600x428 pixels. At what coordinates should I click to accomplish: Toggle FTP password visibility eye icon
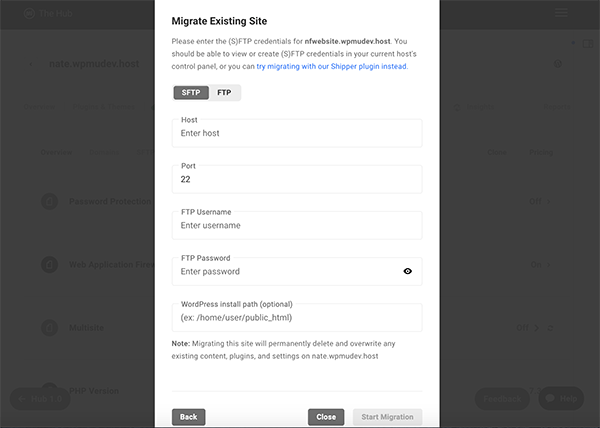click(x=408, y=271)
